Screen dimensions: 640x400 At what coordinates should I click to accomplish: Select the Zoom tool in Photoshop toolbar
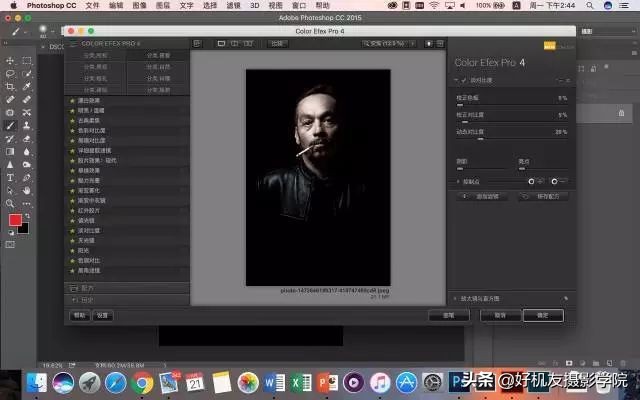[x=10, y=204]
